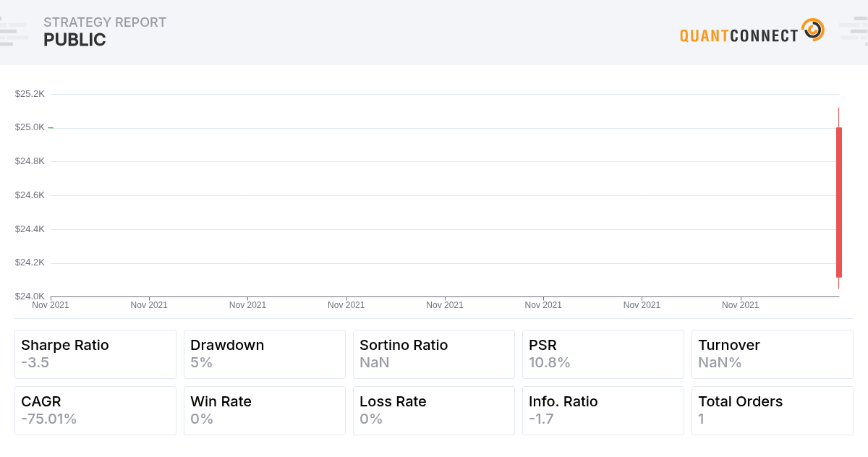Click the CAGR label

(x=41, y=402)
